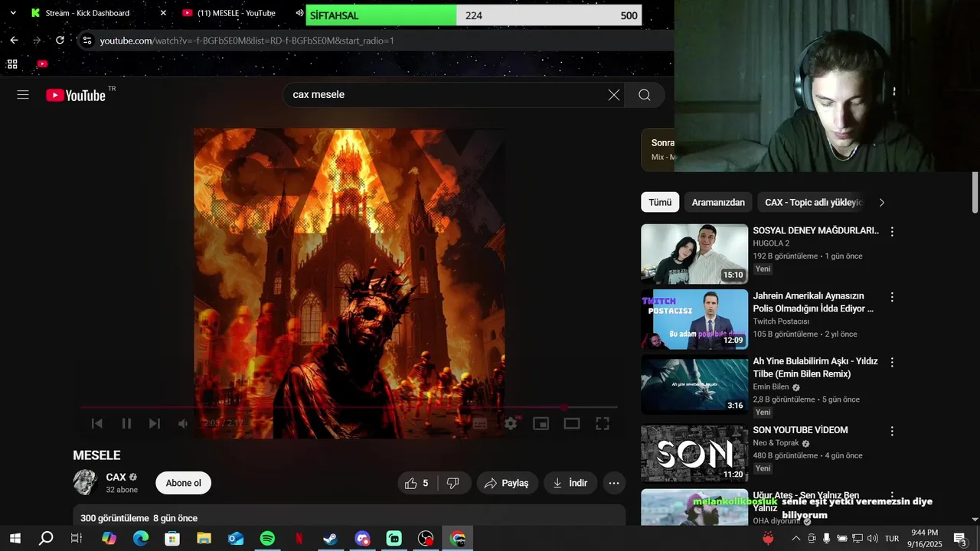Go back in browser
980x551 pixels.
(14, 40)
